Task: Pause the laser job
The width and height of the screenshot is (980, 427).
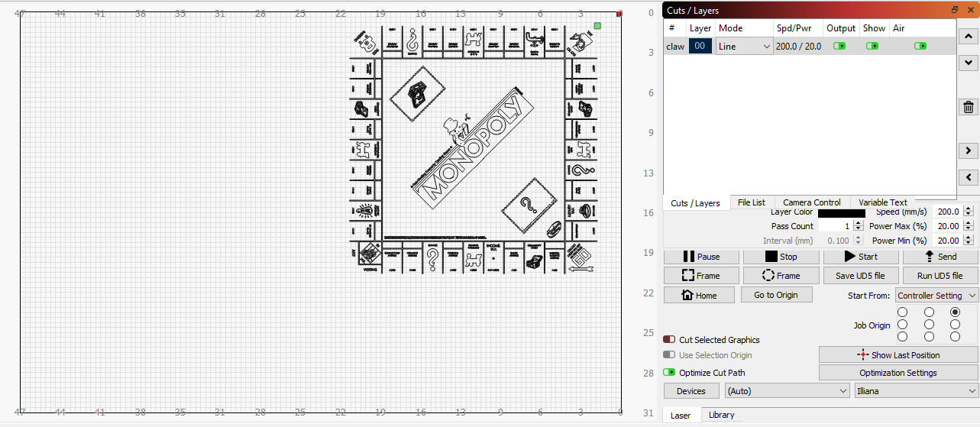Action: tap(701, 257)
